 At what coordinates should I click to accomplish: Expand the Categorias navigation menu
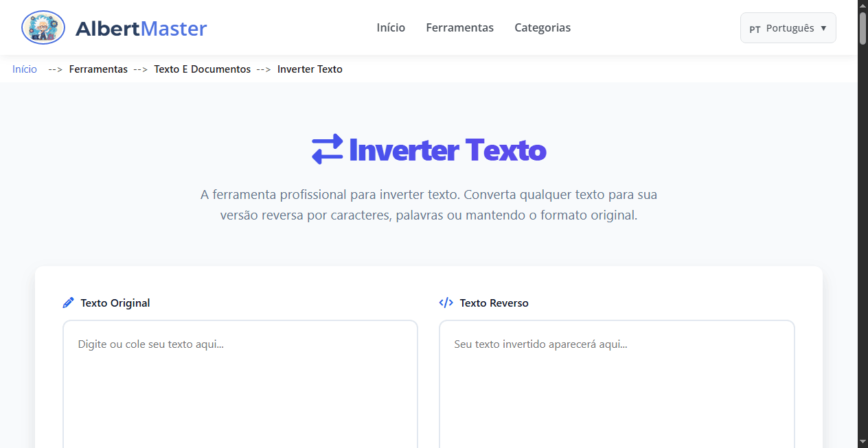tap(542, 27)
